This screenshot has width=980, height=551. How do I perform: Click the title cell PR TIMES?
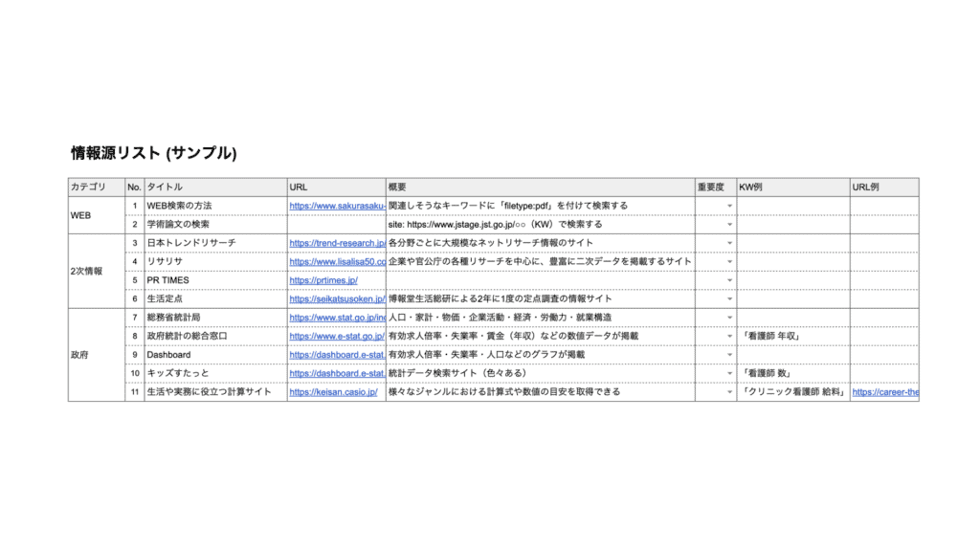click(215, 280)
